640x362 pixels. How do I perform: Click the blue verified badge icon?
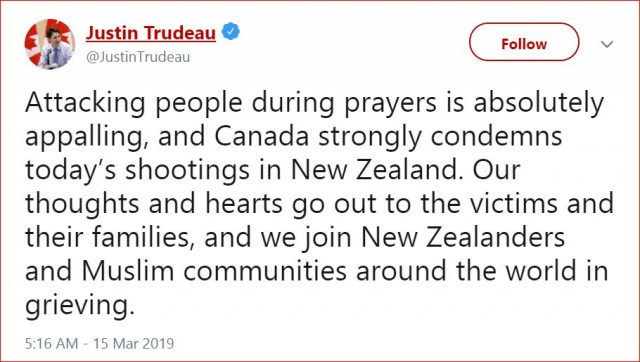pyautogui.click(x=231, y=32)
